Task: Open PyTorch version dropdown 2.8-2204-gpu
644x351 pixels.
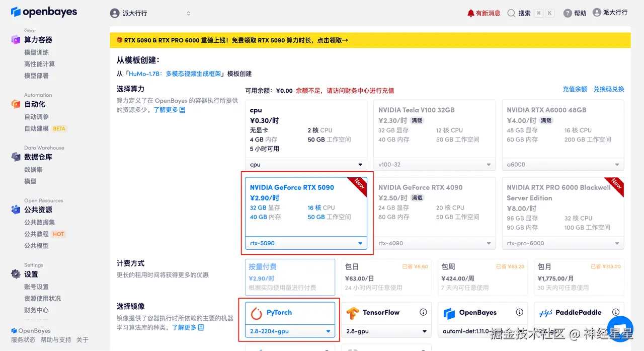Action: [x=290, y=331]
